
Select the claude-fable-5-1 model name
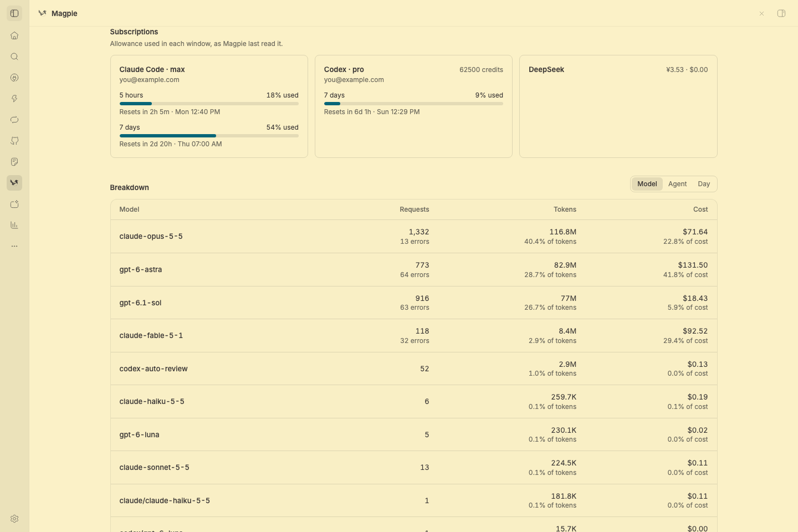pyautogui.click(x=151, y=336)
